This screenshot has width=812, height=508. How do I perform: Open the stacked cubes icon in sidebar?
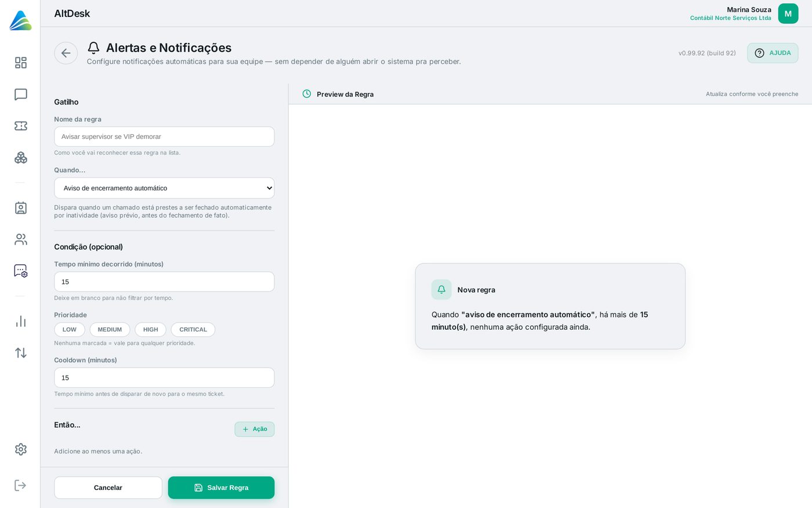21,157
